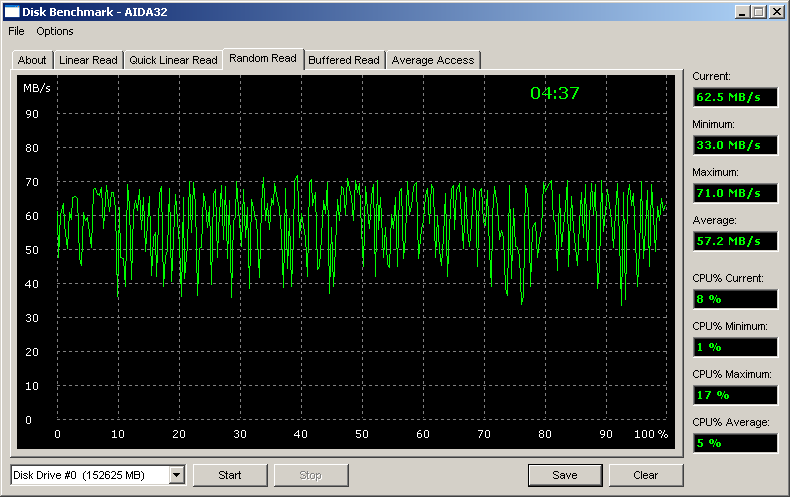Switch to the Average Access tab
This screenshot has height=497, width=790.
click(433, 60)
